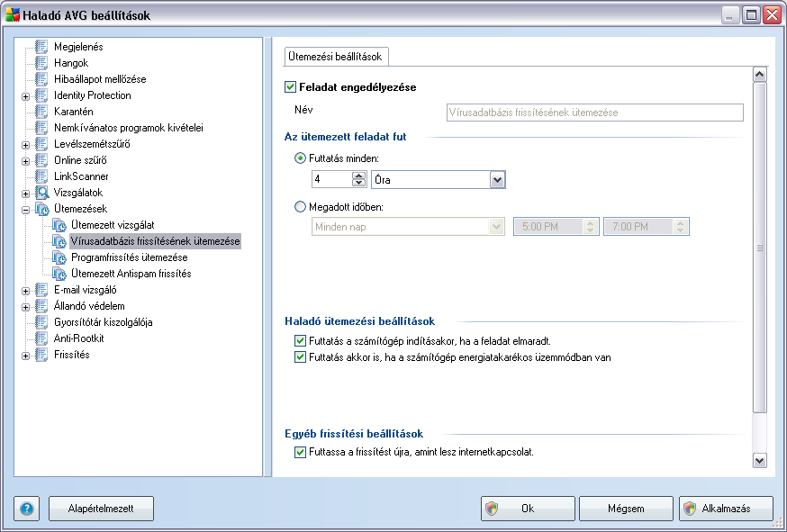Click the Ütemezett vizsgálat schedule icon
This screenshot has height=532, width=787.
(x=59, y=225)
